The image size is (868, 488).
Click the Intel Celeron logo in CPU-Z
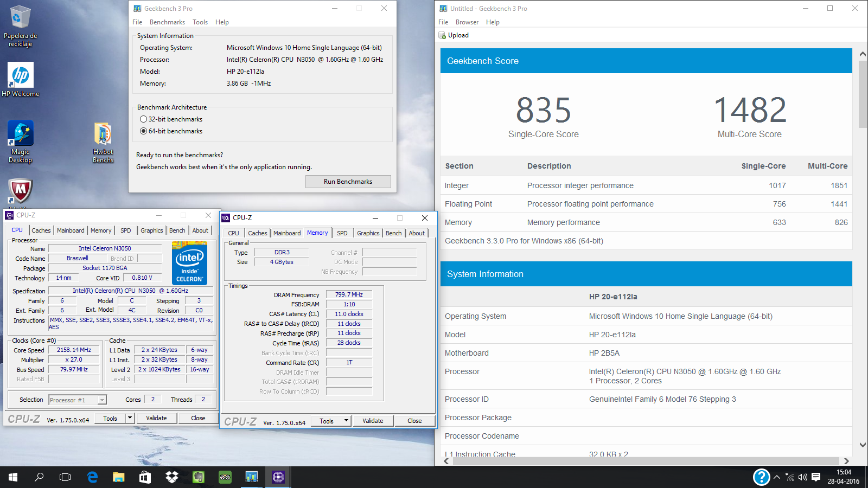[189, 264]
